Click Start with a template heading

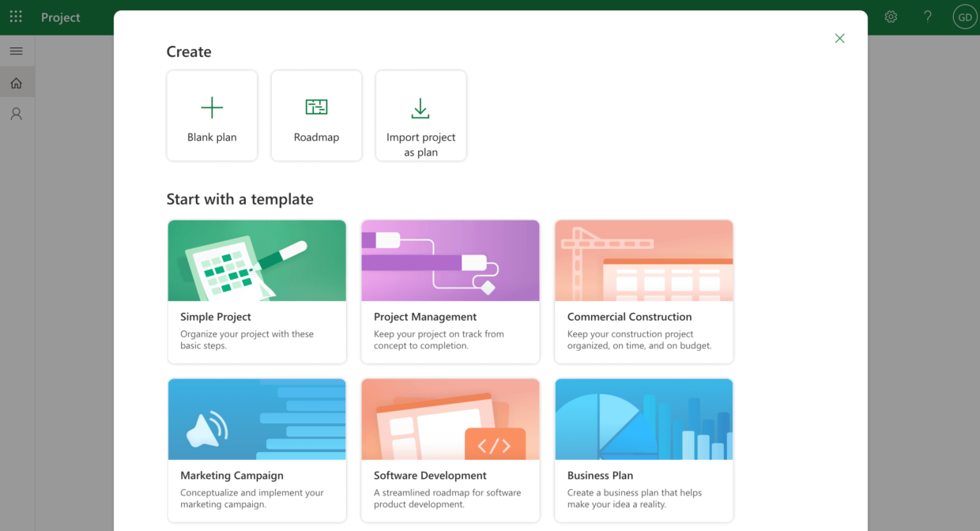pyautogui.click(x=239, y=199)
